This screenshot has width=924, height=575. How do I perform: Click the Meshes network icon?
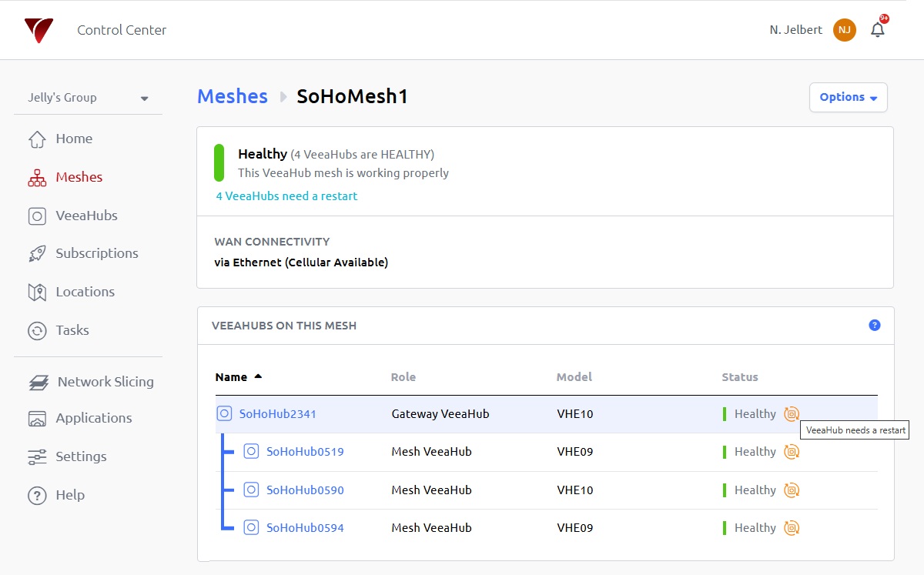pos(37,178)
